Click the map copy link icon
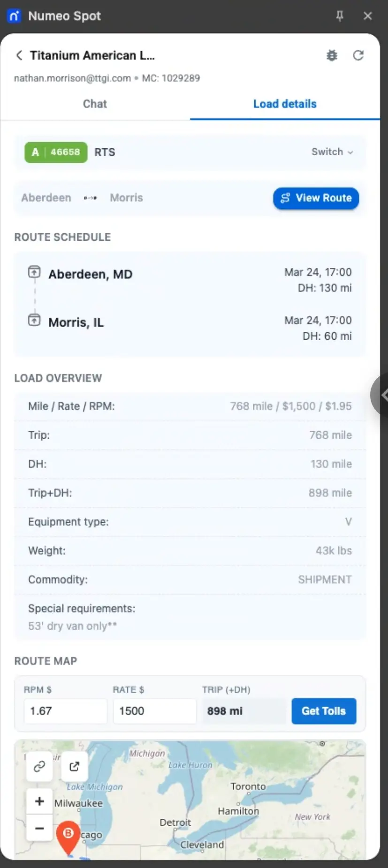 (x=39, y=766)
